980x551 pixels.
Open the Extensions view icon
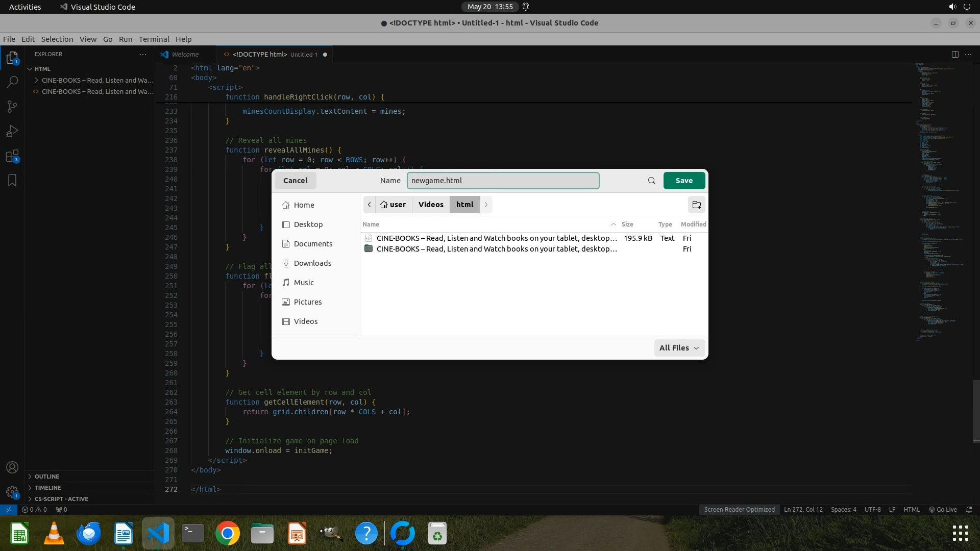tap(12, 156)
